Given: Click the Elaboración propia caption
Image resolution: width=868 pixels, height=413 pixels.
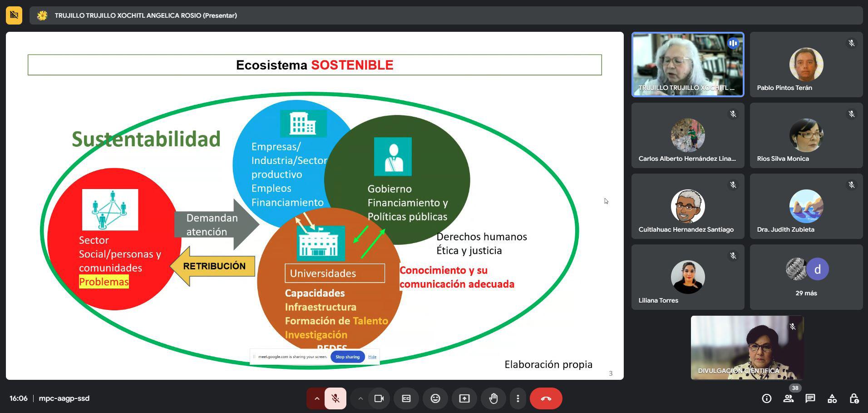Looking at the screenshot, I should (548, 364).
